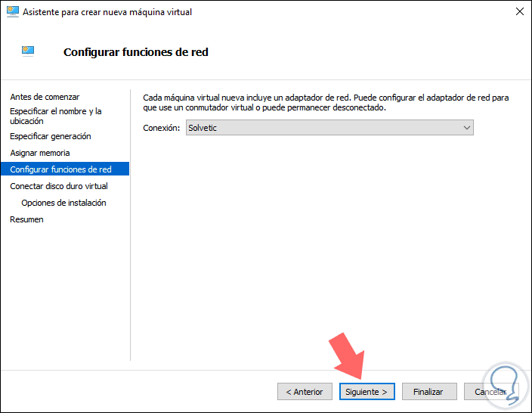Image resolution: width=532 pixels, height=413 pixels.
Task: Select the highlighted Configurar funciones de red step
Action: 60,169
